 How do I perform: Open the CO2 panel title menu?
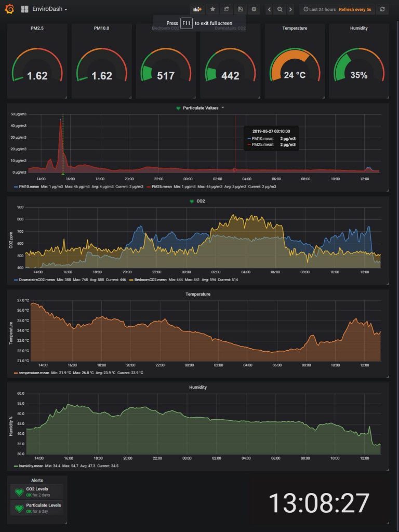coord(201,201)
